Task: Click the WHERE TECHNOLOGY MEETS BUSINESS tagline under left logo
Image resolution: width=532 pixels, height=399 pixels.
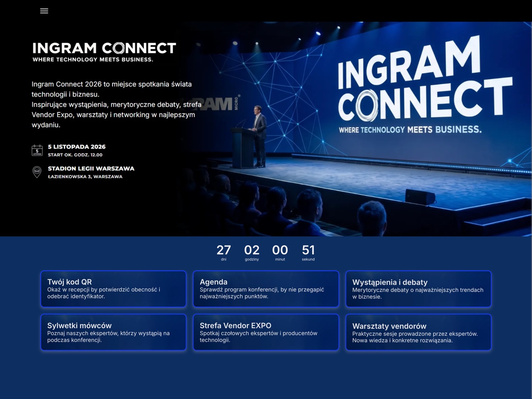Action: (93, 60)
